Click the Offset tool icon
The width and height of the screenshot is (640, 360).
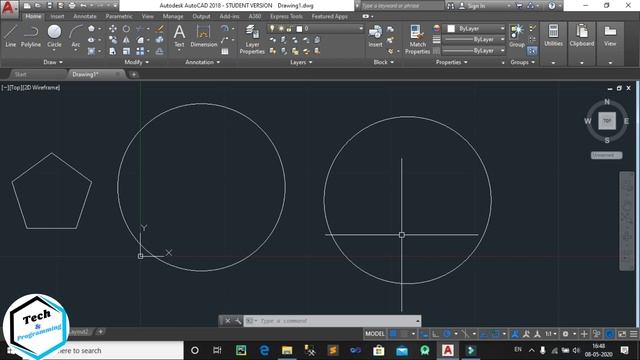tap(160, 51)
